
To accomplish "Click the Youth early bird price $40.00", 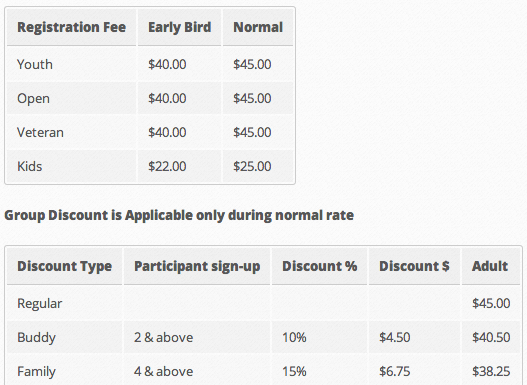I will coord(167,64).
